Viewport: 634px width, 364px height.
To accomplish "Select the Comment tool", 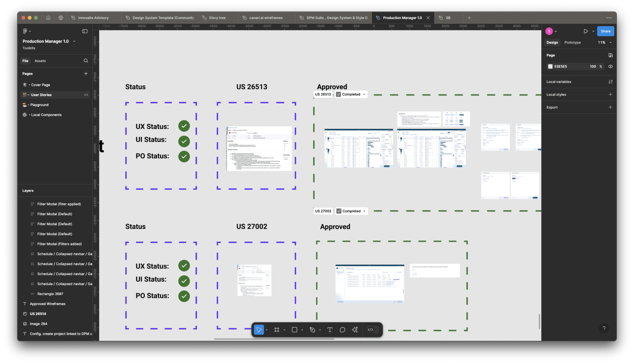I will (342, 330).
